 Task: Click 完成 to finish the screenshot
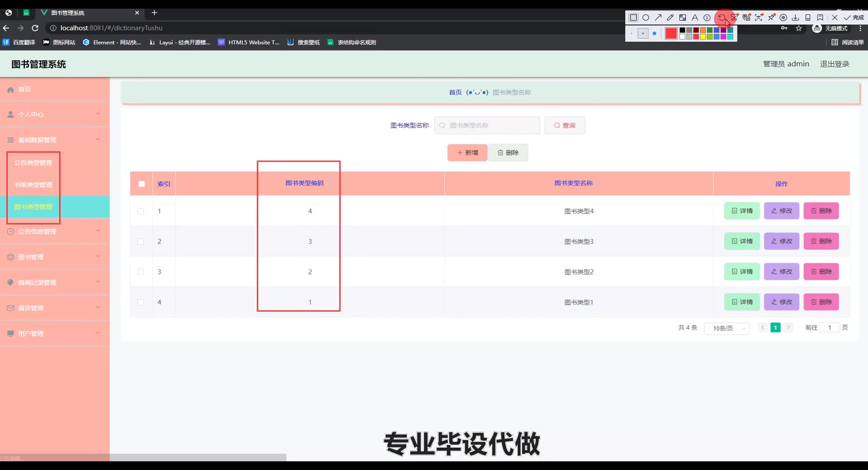click(854, 18)
